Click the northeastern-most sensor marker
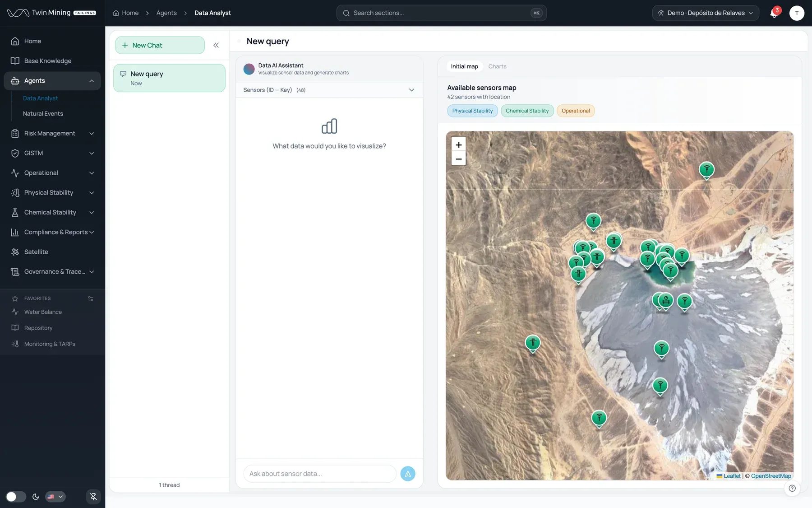 706,170
